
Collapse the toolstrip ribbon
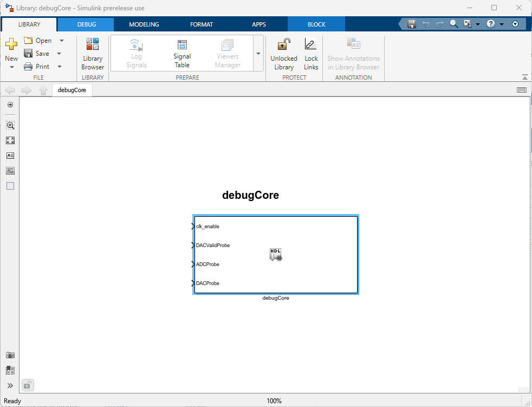(x=525, y=77)
